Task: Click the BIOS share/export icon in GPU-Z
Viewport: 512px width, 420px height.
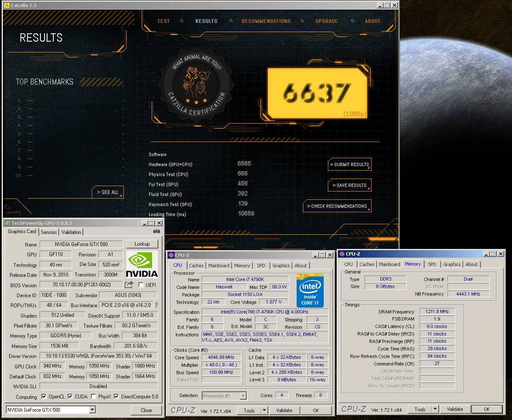Action: coord(129,285)
